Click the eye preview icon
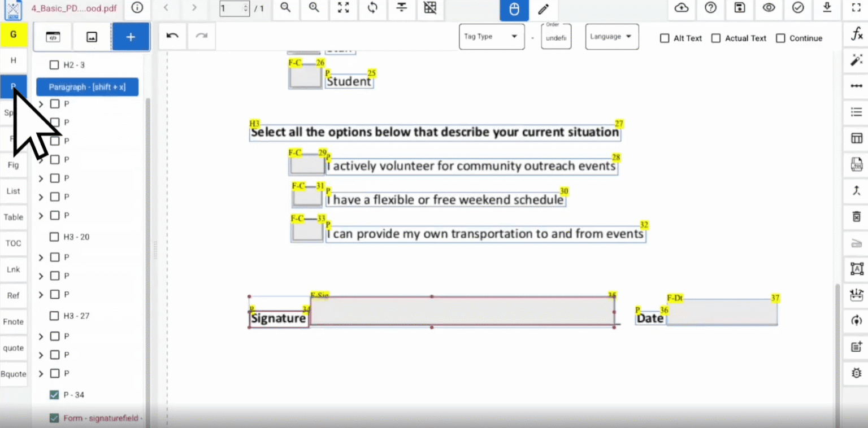 coord(769,8)
